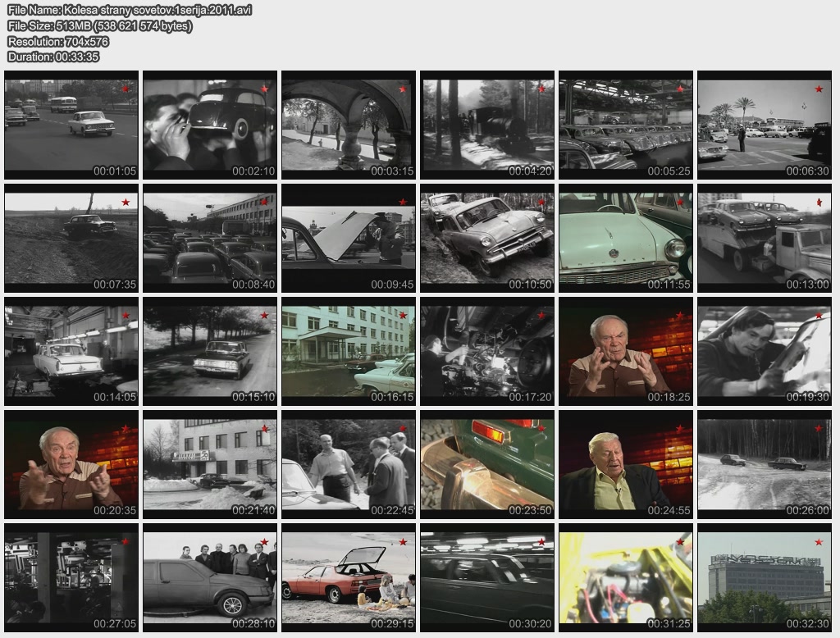The height and width of the screenshot is (638, 840).
Task: Click the red star in the 00:01:05 thumbnail
Action: point(126,89)
